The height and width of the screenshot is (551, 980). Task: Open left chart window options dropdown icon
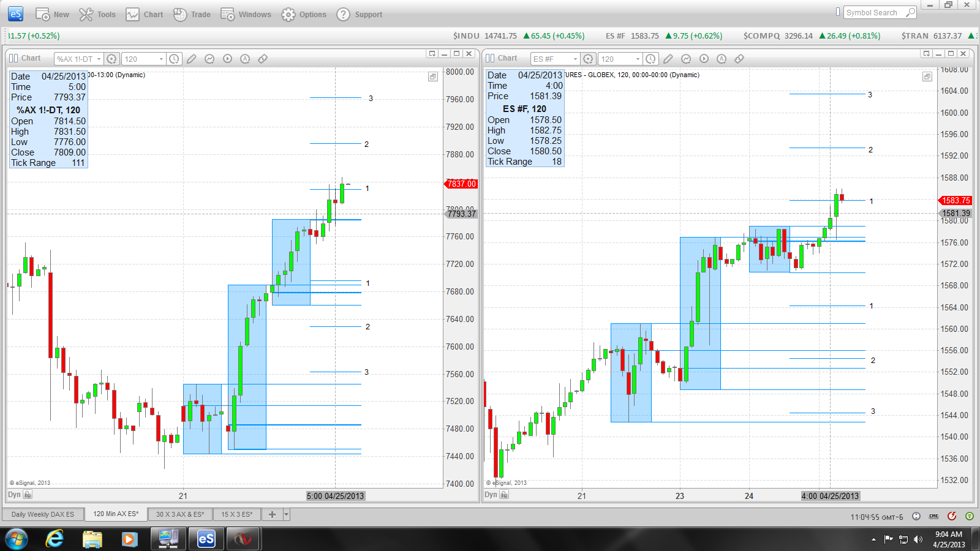pos(432,54)
